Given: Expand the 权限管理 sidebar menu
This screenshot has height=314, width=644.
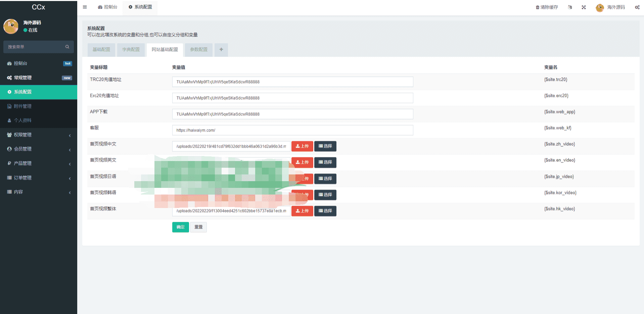Looking at the screenshot, I should [38, 135].
